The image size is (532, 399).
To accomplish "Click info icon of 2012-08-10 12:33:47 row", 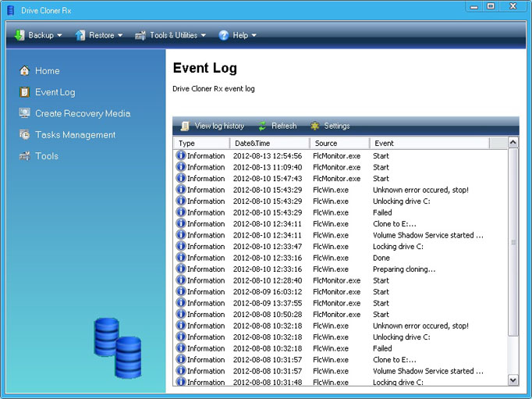I will pos(181,246).
